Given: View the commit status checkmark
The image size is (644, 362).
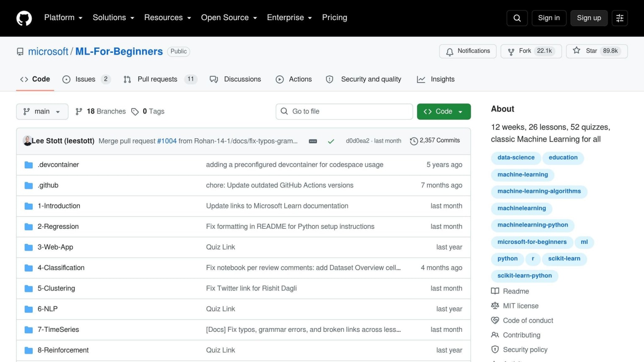Looking at the screenshot, I should coord(331,141).
